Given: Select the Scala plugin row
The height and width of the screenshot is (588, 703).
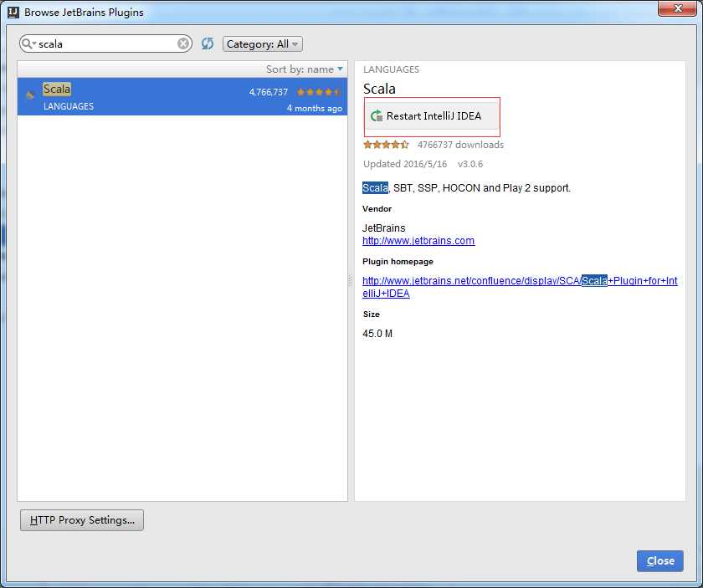Looking at the screenshot, I should pos(182,96).
